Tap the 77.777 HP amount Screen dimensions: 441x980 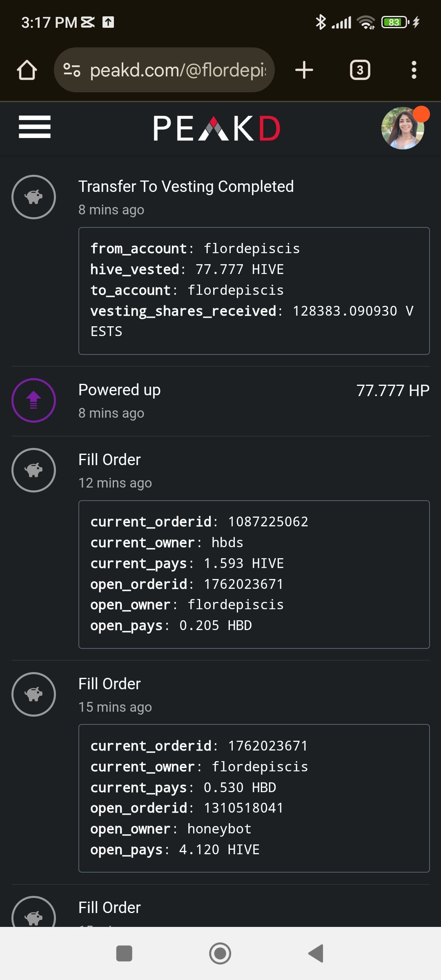point(392,390)
